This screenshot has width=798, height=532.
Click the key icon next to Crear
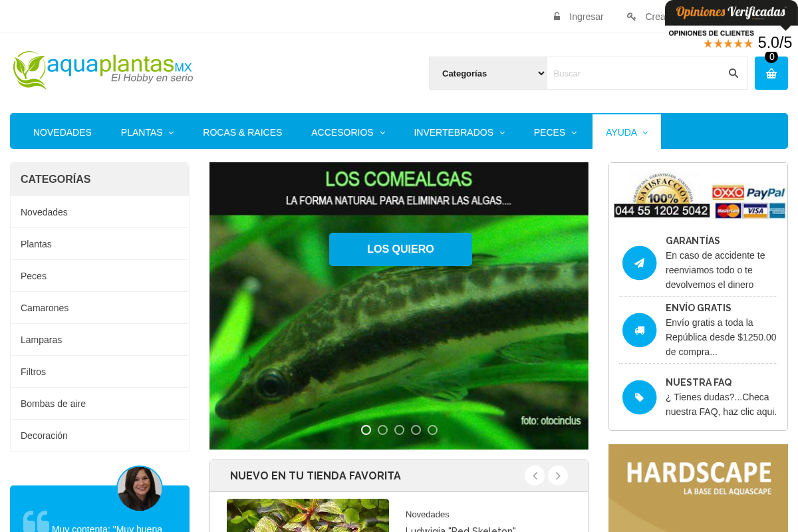tap(630, 16)
